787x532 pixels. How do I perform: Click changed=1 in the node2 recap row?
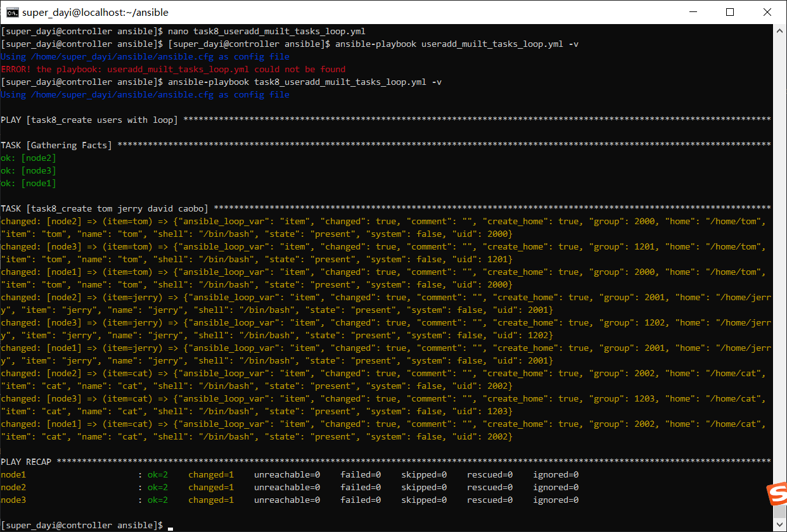(x=211, y=487)
